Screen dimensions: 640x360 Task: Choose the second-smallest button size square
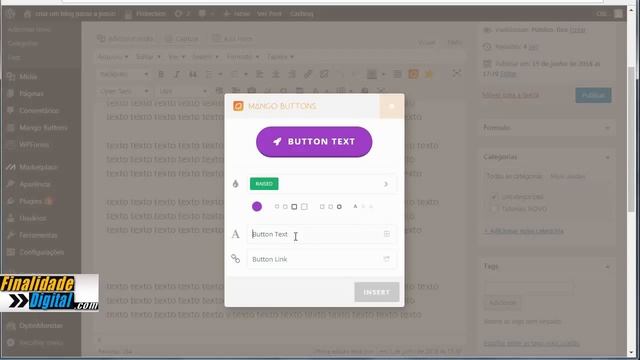coord(285,207)
